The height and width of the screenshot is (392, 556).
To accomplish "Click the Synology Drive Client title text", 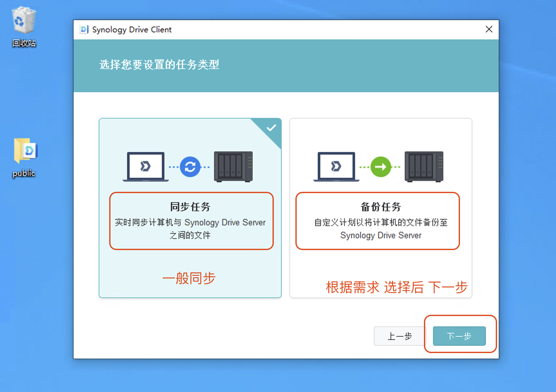I will (x=132, y=30).
